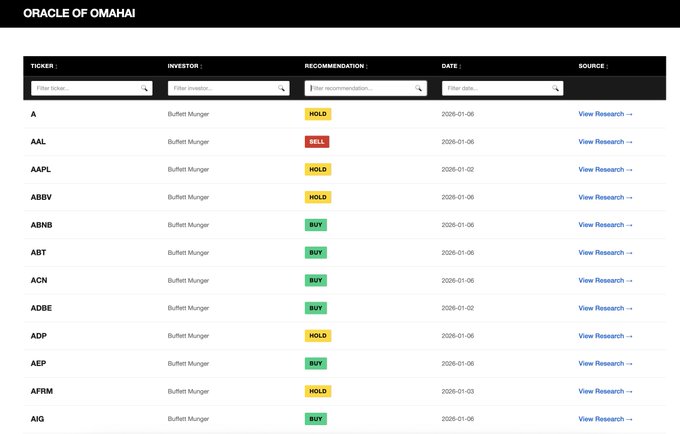Click magnifier in recommendation filter
The height and width of the screenshot is (434, 680).
[419, 88]
